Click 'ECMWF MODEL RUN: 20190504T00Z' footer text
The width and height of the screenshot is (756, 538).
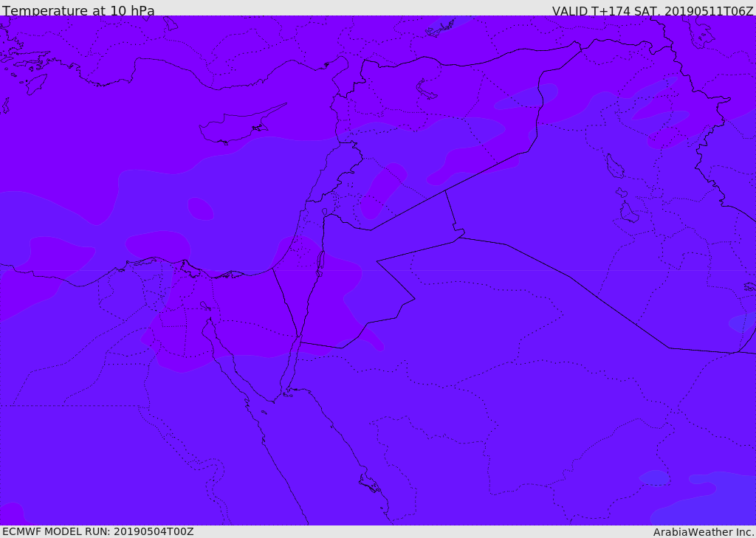[x=98, y=531]
